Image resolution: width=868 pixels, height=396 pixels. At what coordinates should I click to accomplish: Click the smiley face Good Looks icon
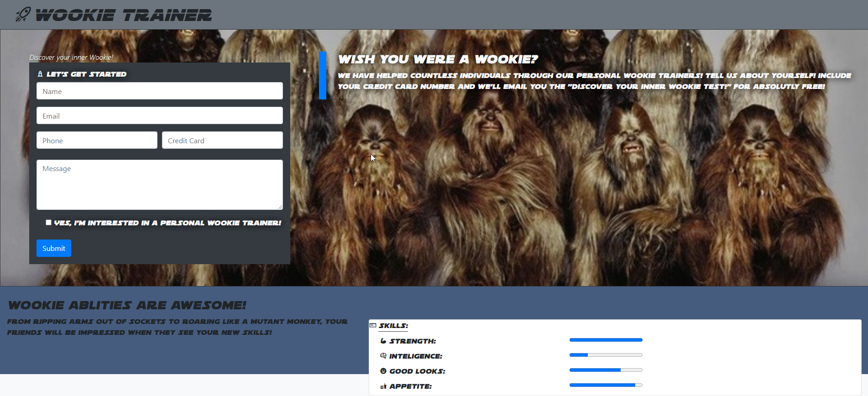coord(383,371)
